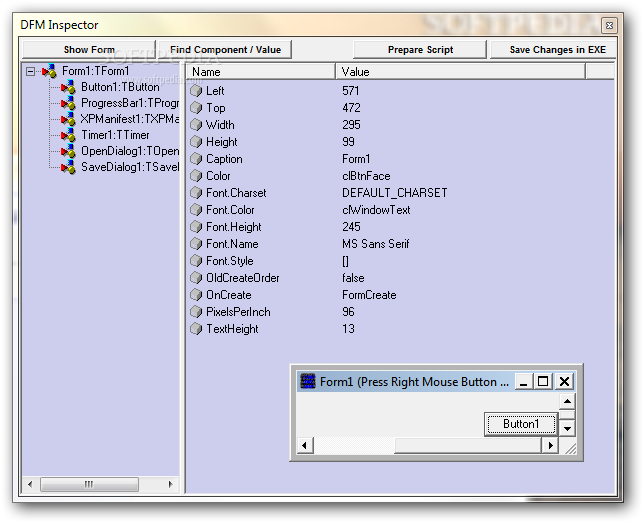The width and height of the screenshot is (644, 523).
Task: Click the Height property icon
Action: [196, 142]
